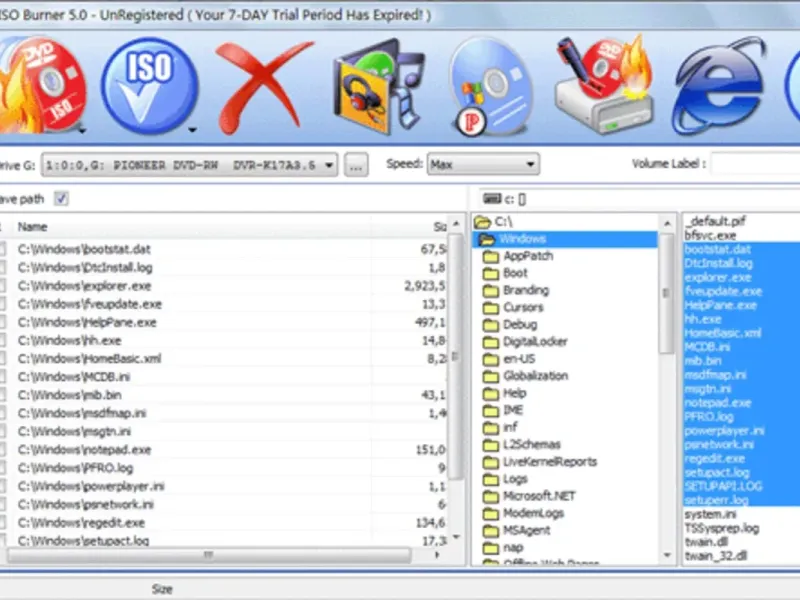Select C:\Windows\regedit.exe row in file list
The height and width of the screenshot is (600, 800).
coord(224,523)
